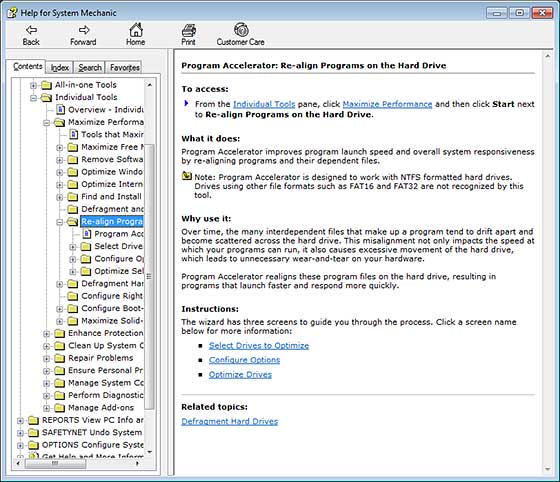Open the Configure Options link
Image resolution: width=560 pixels, height=482 pixels.
(x=244, y=360)
